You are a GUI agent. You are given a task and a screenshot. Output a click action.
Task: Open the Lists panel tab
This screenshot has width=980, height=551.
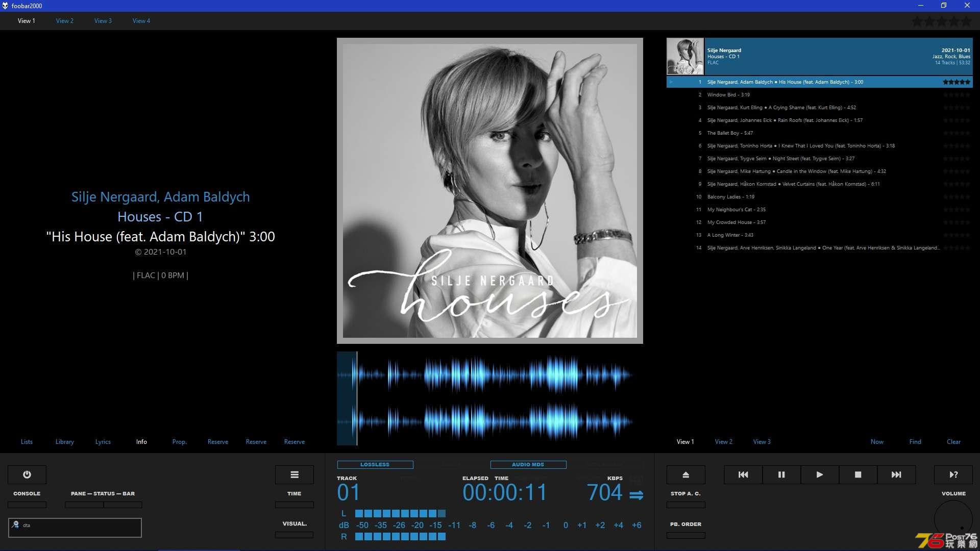click(x=27, y=442)
